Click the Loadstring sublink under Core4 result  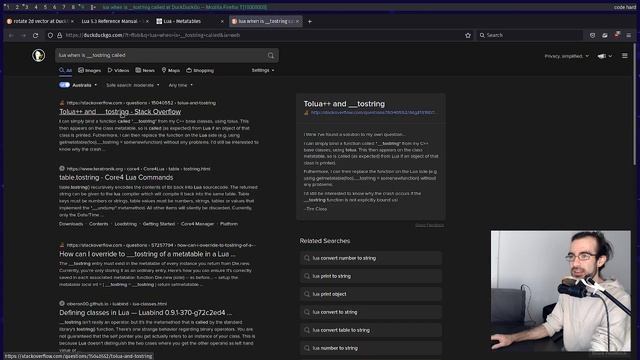pyautogui.click(x=126, y=224)
